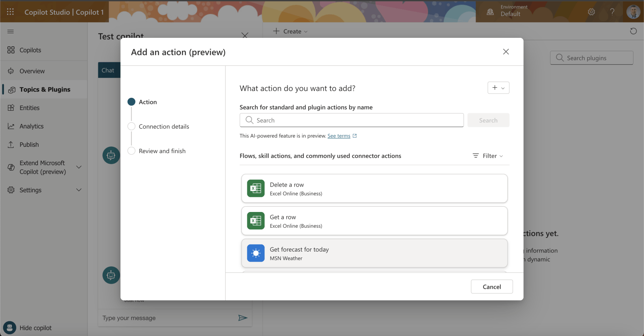644x336 pixels.
Task: Select the Review and finish step circle
Action: pos(132,151)
